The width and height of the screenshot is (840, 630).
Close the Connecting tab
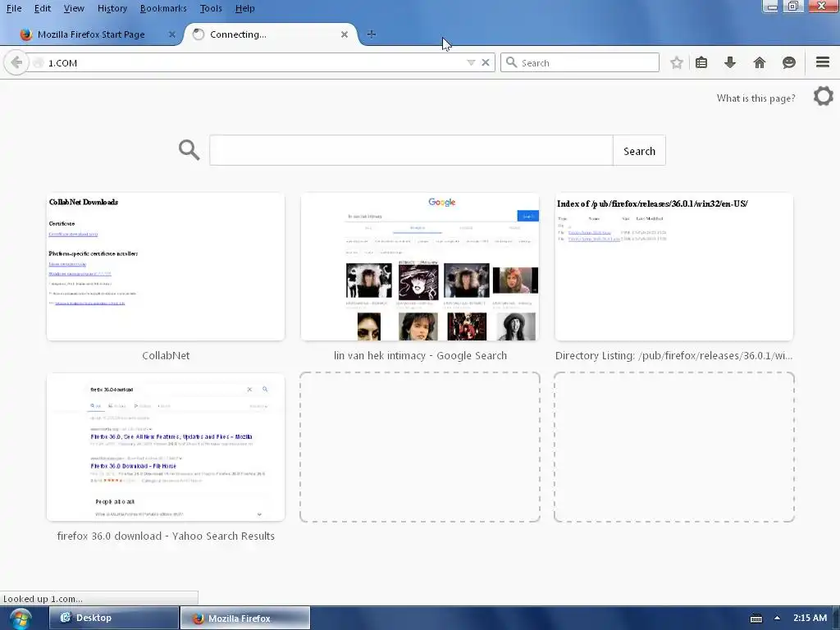click(345, 34)
